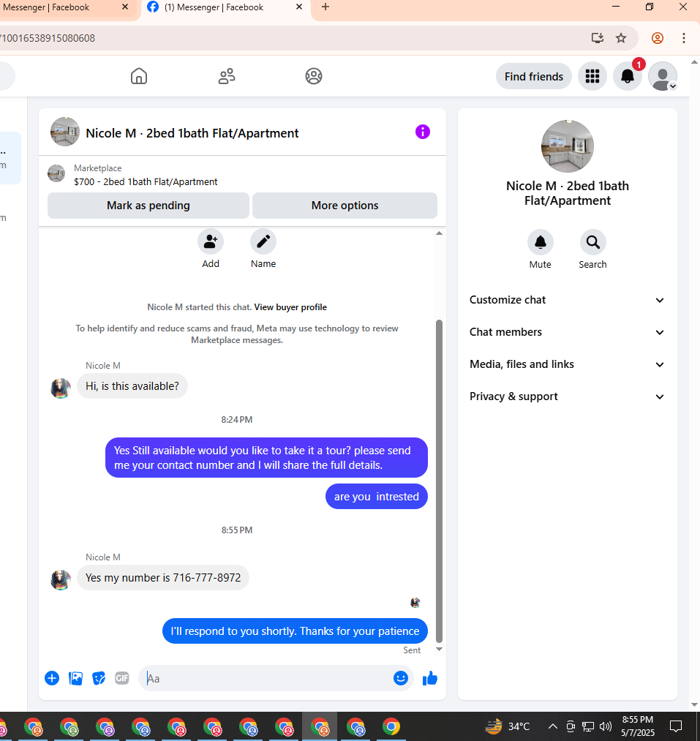Open View buyer profile link
Viewport: 700px width, 741px height.
point(290,307)
